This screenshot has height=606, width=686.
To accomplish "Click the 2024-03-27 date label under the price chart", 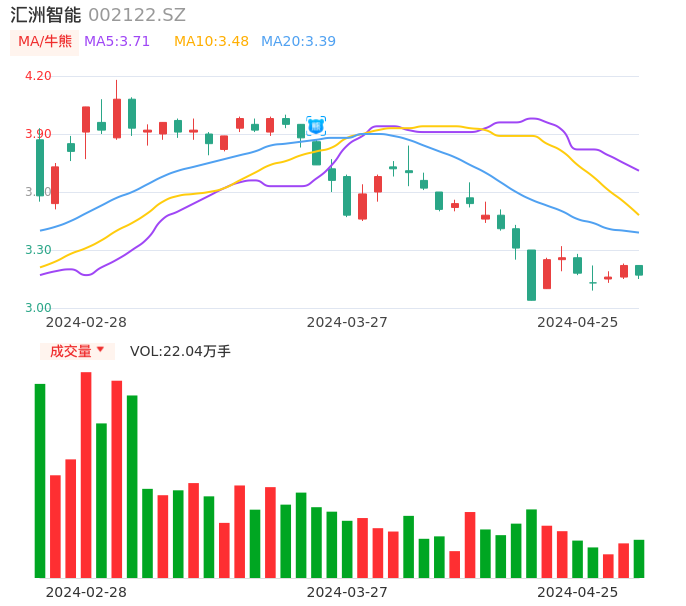I will click(347, 322).
